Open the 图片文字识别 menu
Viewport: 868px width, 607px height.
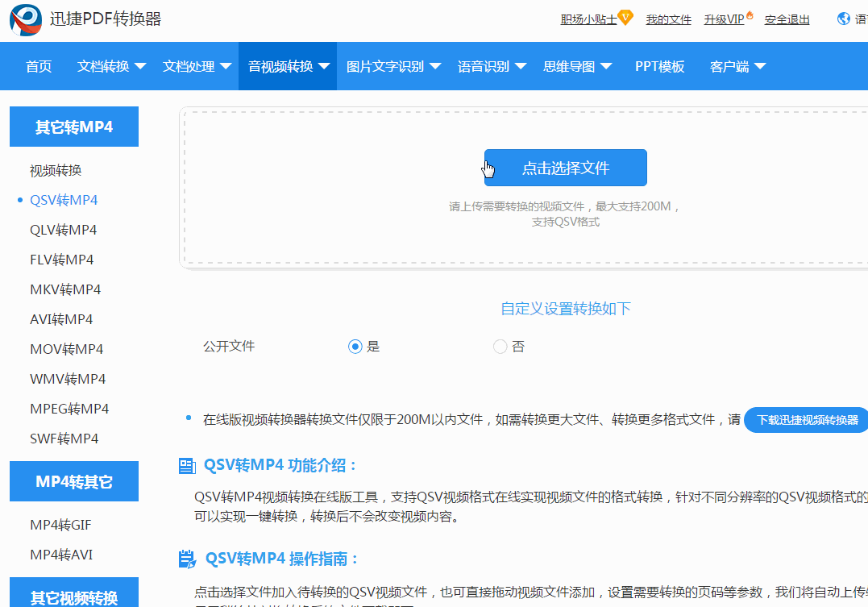(x=385, y=66)
